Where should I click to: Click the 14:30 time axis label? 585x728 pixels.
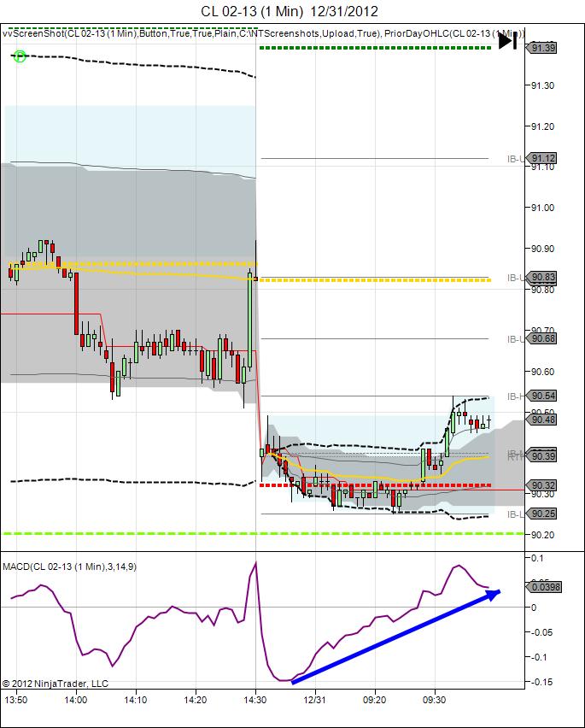255,700
